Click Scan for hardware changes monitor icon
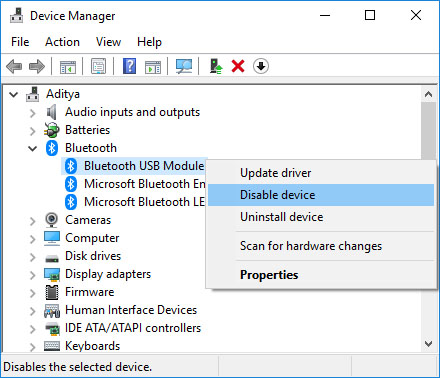 tap(184, 66)
